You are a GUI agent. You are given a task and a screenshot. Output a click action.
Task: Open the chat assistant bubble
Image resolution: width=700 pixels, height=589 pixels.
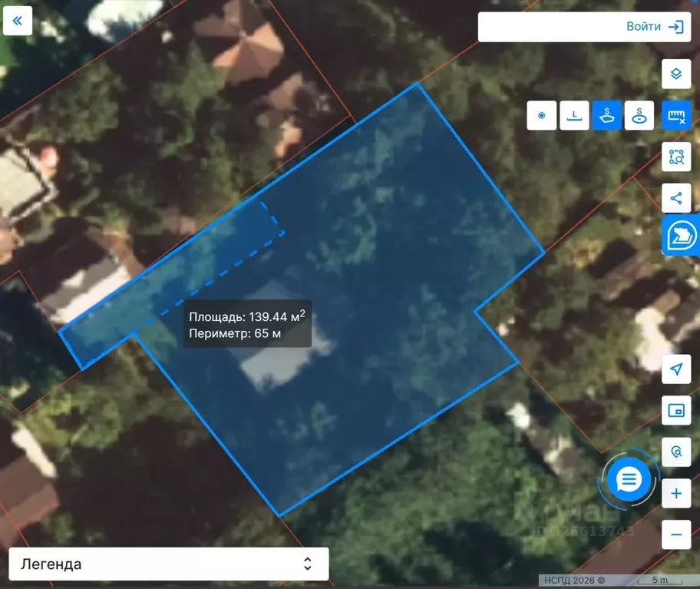pyautogui.click(x=629, y=480)
